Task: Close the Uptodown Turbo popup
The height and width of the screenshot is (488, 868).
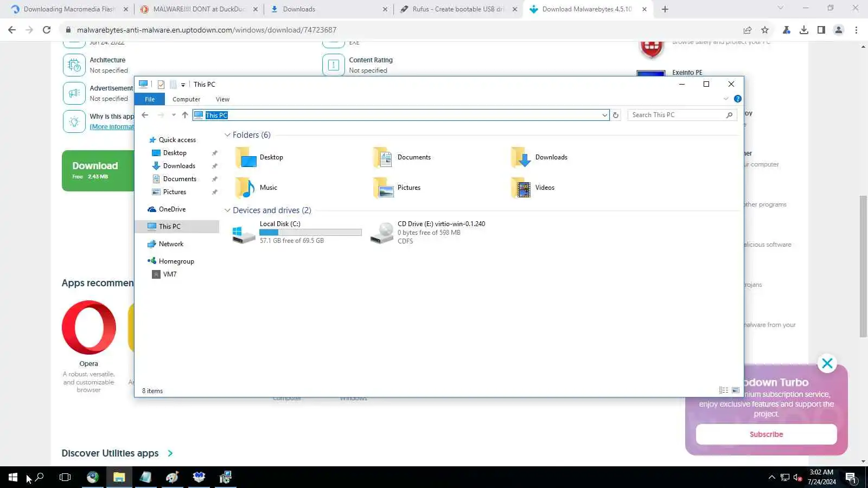Action: [827, 363]
